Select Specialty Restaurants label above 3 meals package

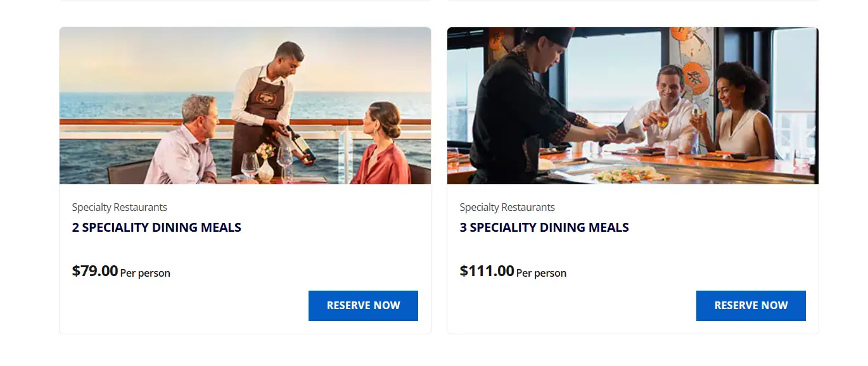[507, 207]
